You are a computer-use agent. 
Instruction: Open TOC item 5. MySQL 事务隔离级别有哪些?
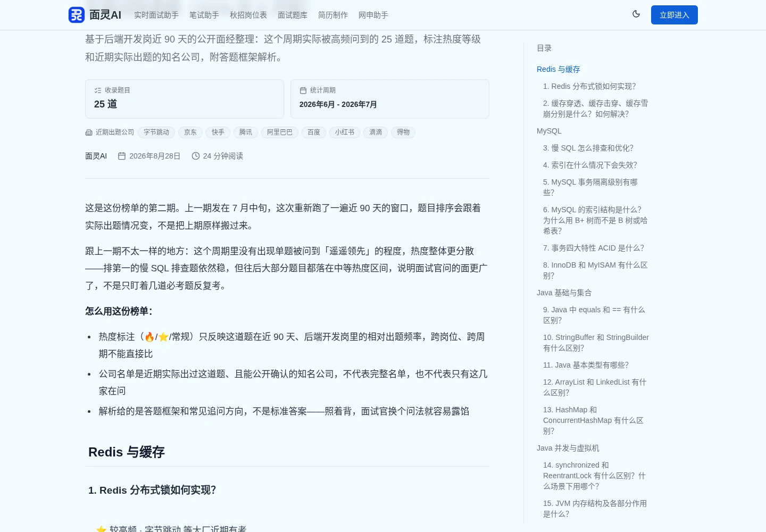tap(590, 187)
